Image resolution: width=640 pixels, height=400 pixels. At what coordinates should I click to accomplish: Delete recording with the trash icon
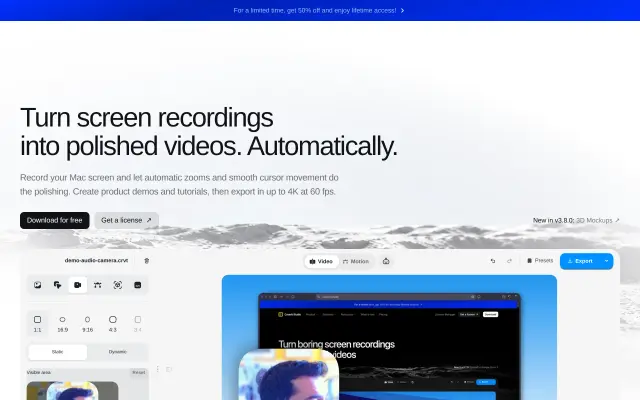[x=147, y=261]
